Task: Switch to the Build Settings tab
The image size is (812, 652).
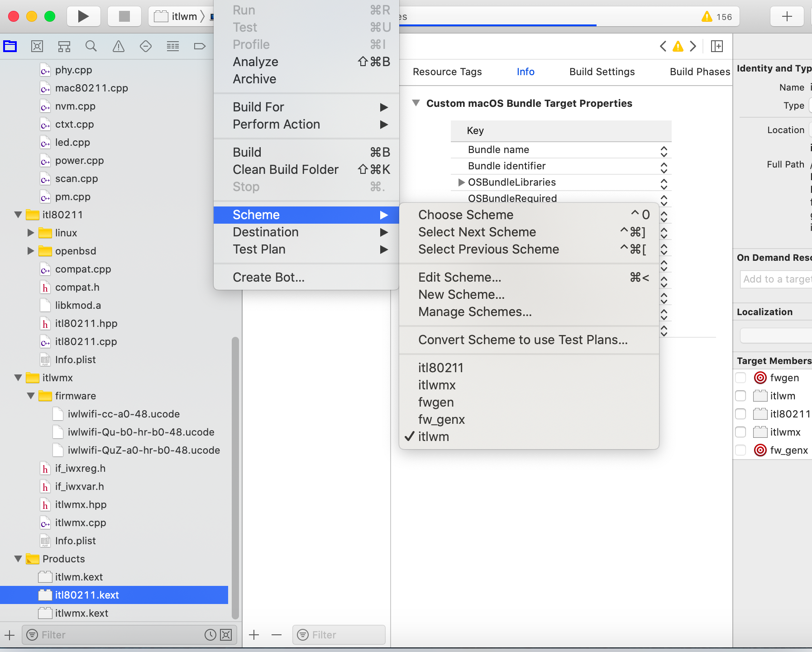Action: click(x=602, y=72)
